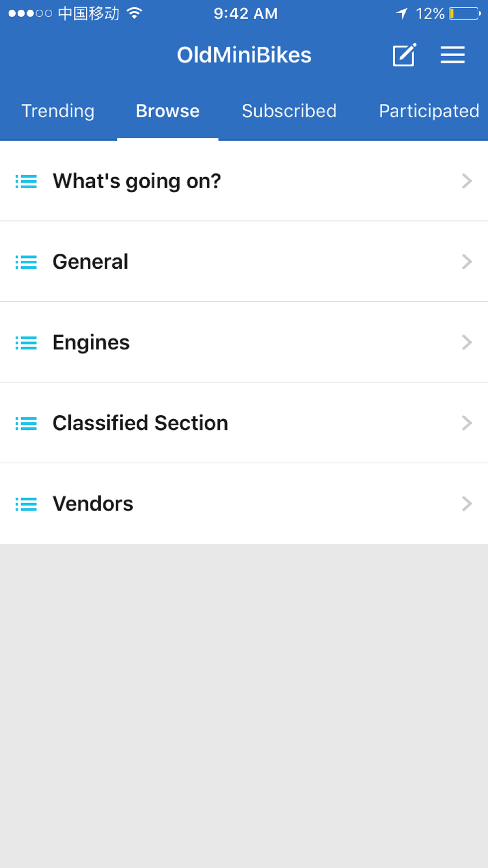Expand What's going on? via chevron

point(466,181)
